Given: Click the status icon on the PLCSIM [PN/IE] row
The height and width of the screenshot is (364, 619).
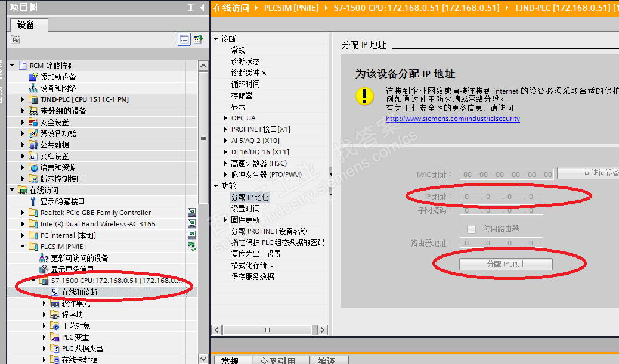Looking at the screenshot, I should (192, 247).
